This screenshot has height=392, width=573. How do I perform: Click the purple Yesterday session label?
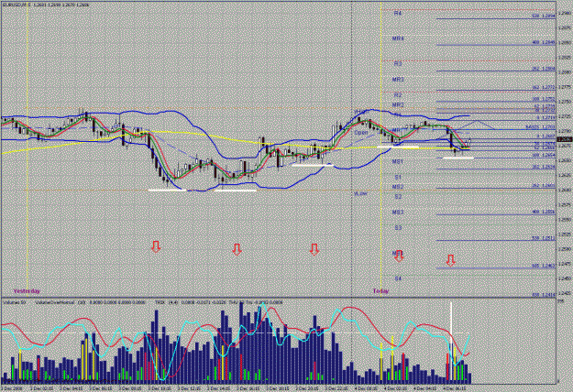[27, 291]
